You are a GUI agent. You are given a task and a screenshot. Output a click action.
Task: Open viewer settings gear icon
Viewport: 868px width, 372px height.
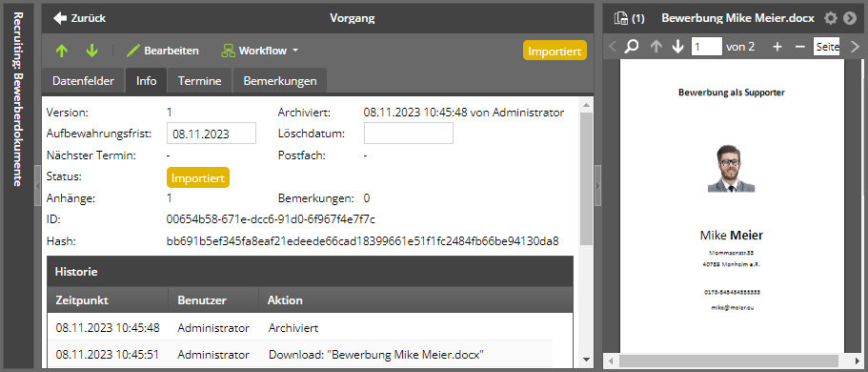(x=830, y=18)
